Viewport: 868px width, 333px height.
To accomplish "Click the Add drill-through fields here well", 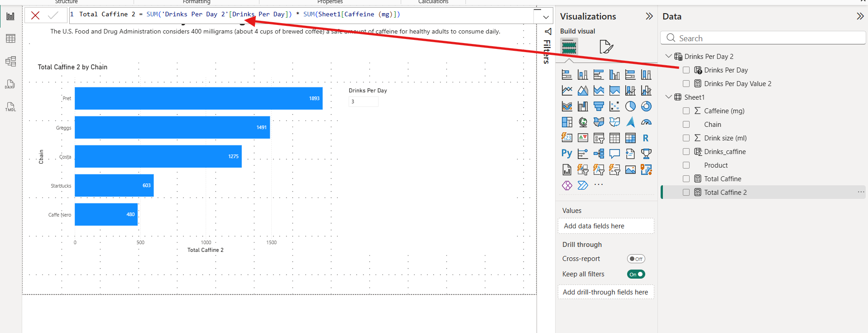I will click(606, 292).
